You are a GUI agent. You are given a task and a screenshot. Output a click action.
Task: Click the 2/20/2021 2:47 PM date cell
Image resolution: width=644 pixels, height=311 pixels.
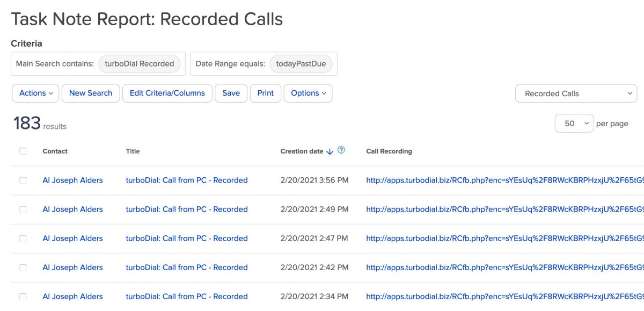(x=314, y=238)
